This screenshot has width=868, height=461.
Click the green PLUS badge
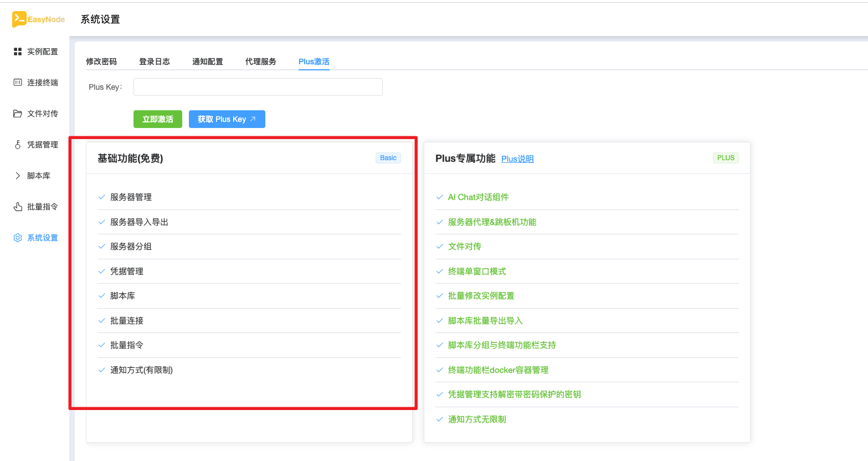click(726, 158)
